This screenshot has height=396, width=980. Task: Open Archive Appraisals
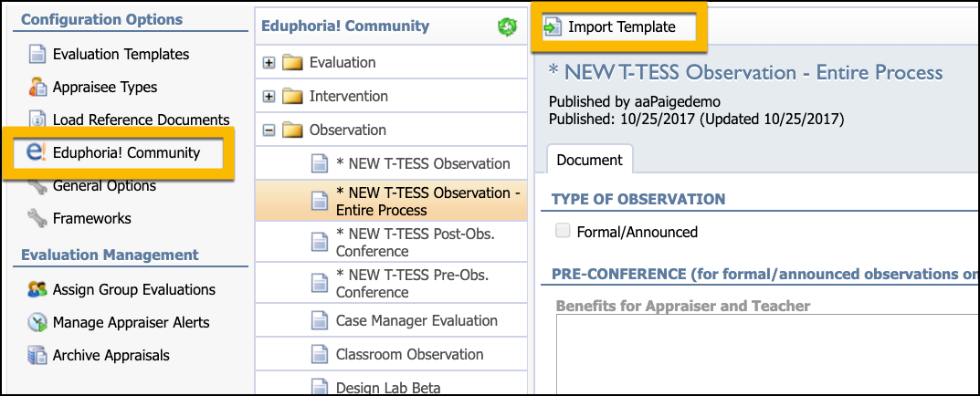[111, 356]
